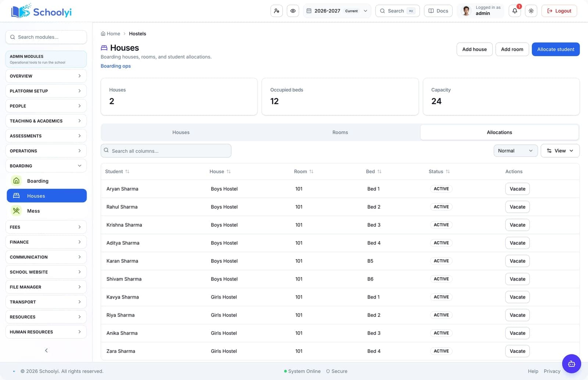Switch to the Houses tab
Screen dimensions: 588x380
[x=181, y=132]
